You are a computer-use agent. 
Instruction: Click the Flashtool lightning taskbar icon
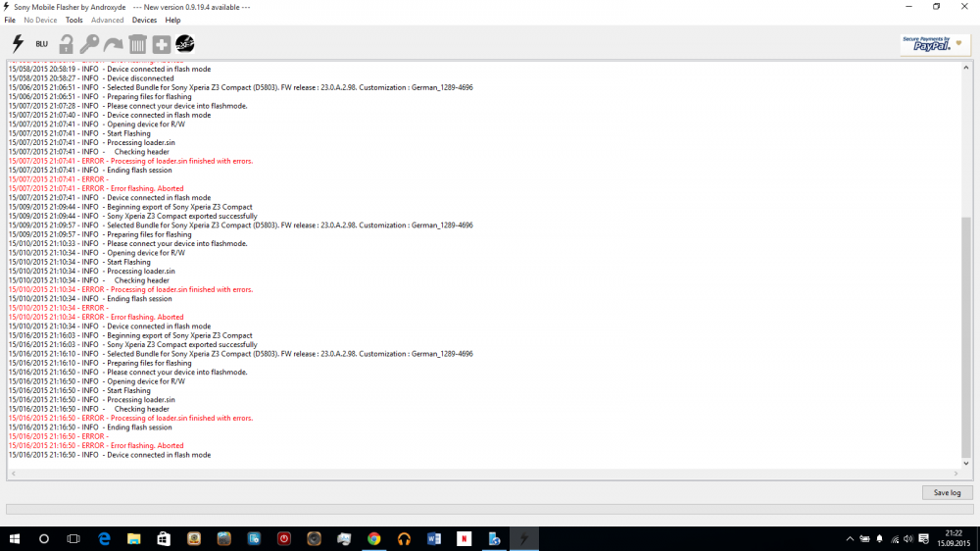[523, 538]
